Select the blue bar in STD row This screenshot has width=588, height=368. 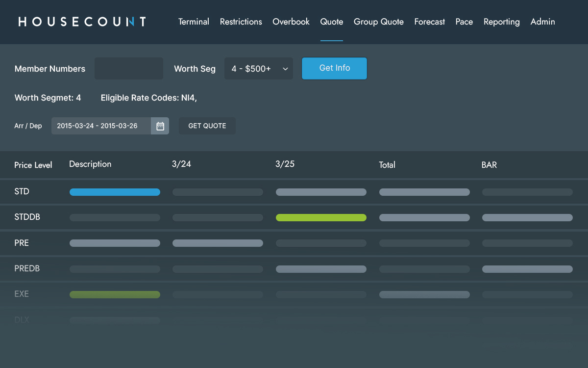115,192
